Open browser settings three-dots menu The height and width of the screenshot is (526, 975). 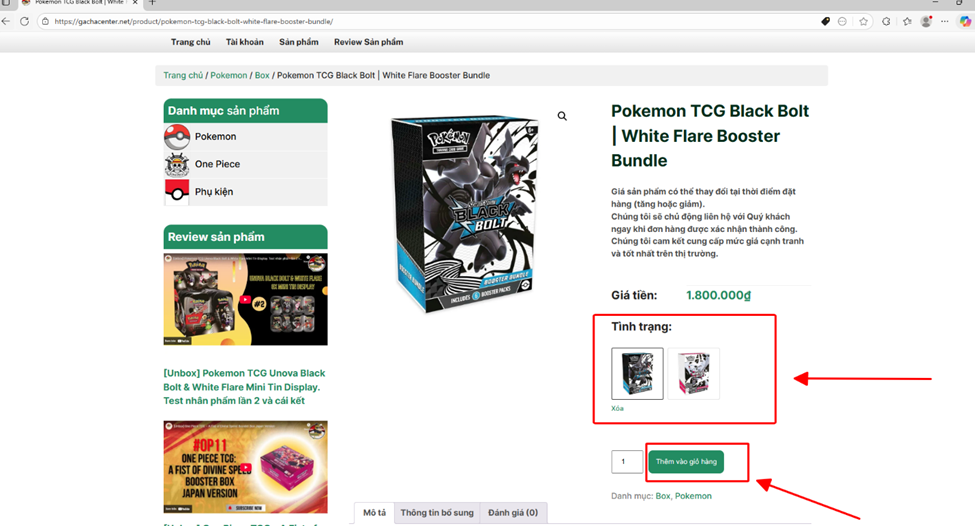click(945, 21)
